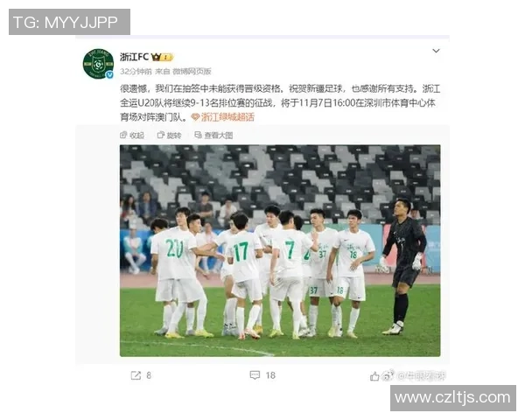Click the football team photo
This screenshot has width=525, height=420.
click(280, 250)
